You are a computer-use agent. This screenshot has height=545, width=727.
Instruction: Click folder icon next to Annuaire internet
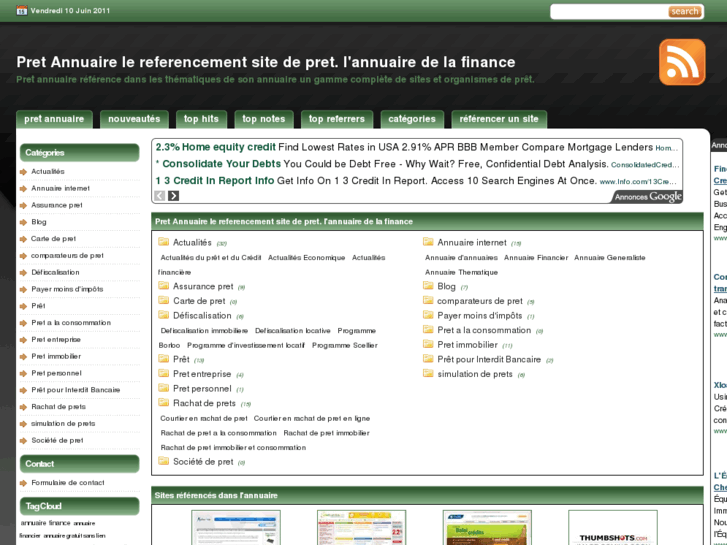[x=428, y=242]
